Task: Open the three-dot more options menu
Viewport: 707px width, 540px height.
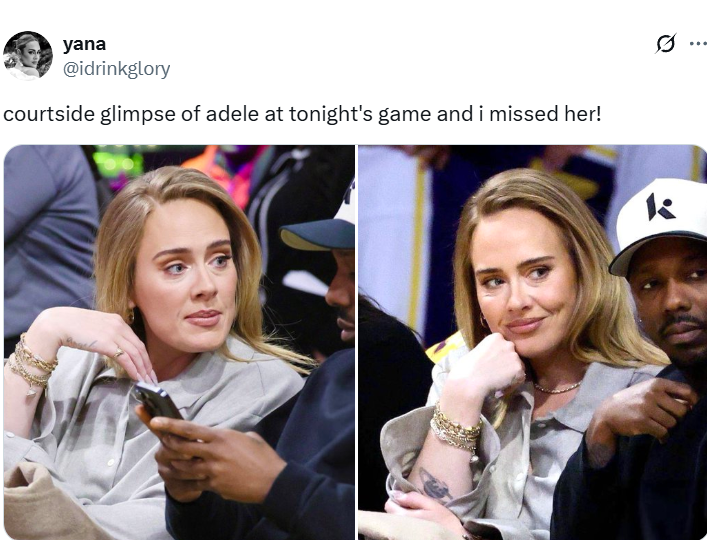Action: [x=698, y=44]
